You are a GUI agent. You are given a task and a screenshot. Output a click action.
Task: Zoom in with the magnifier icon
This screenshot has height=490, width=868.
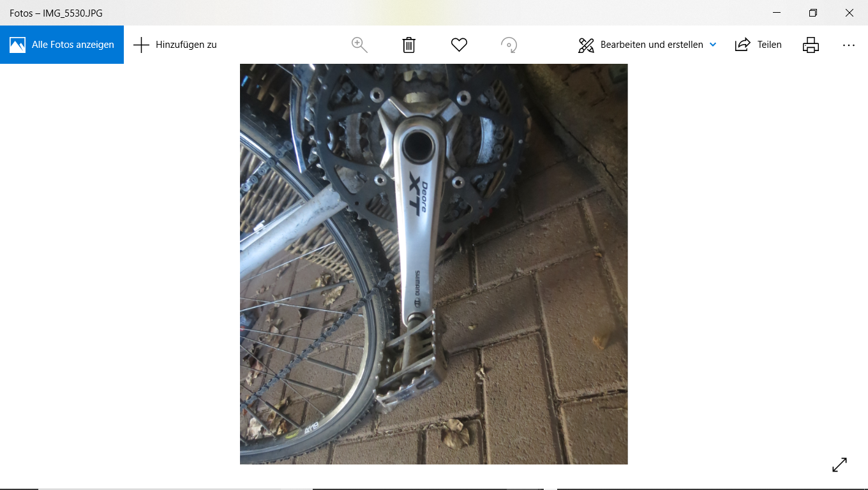point(359,45)
